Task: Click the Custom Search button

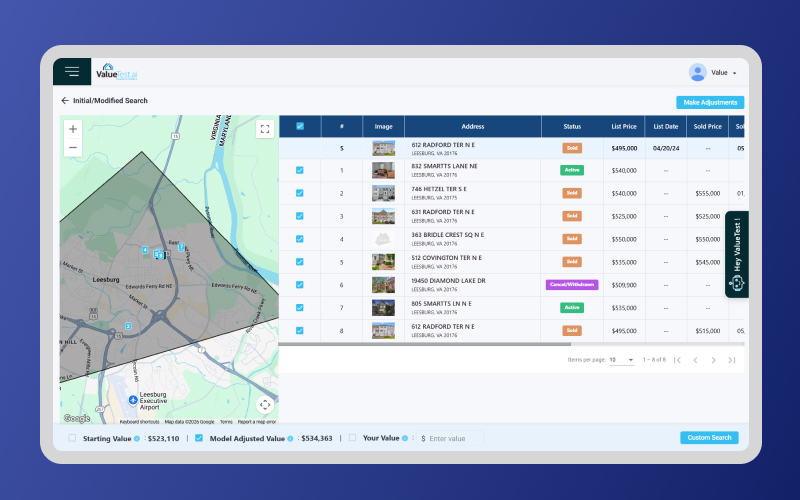Action: (709, 438)
